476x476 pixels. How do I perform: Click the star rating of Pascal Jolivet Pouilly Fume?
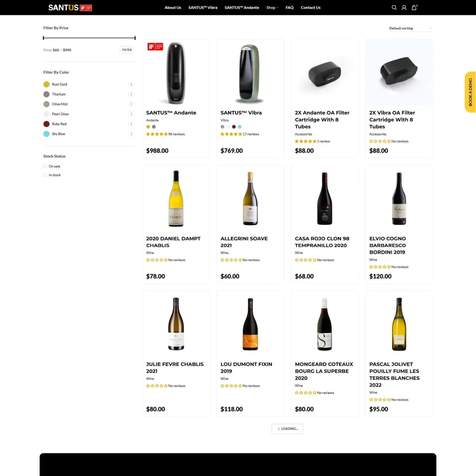tap(380, 400)
